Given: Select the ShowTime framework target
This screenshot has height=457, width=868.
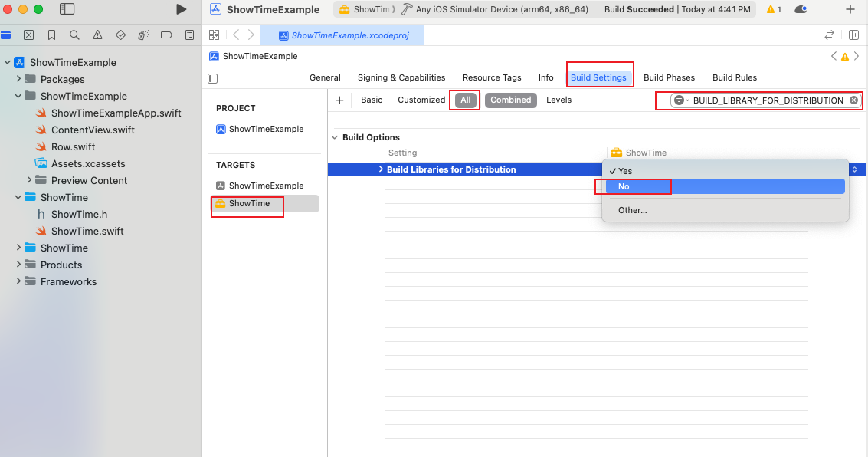Looking at the screenshot, I should (x=264, y=203).
